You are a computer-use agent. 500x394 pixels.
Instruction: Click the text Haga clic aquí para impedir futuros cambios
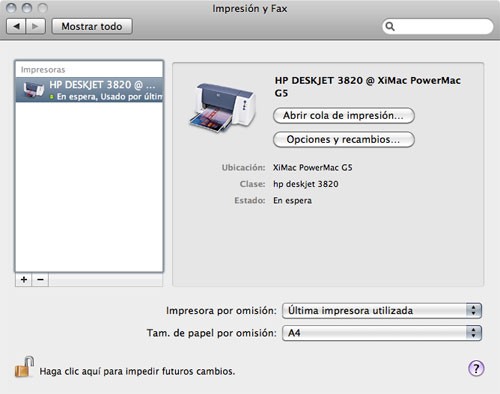click(x=137, y=371)
